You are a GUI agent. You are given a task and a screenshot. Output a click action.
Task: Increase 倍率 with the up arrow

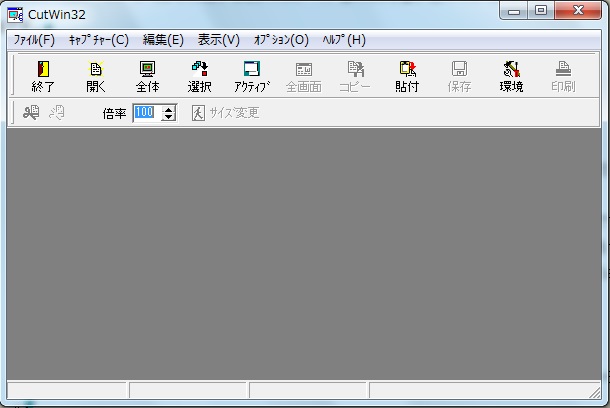(x=168, y=109)
